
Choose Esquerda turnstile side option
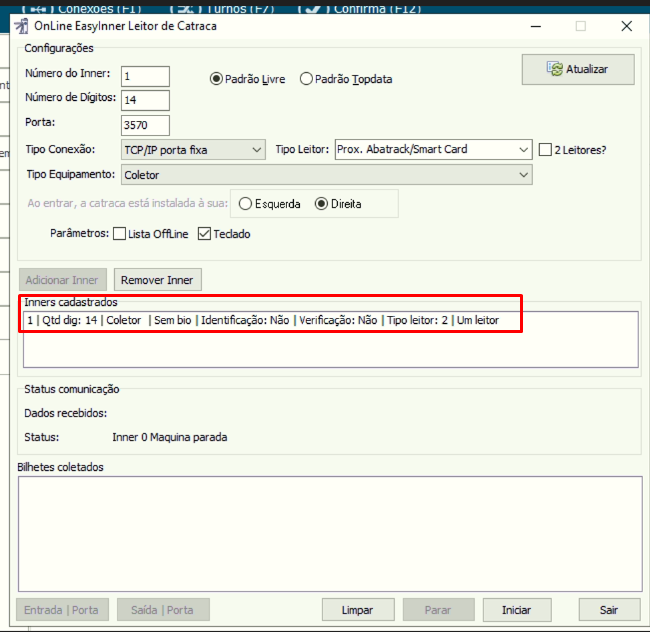click(245, 204)
